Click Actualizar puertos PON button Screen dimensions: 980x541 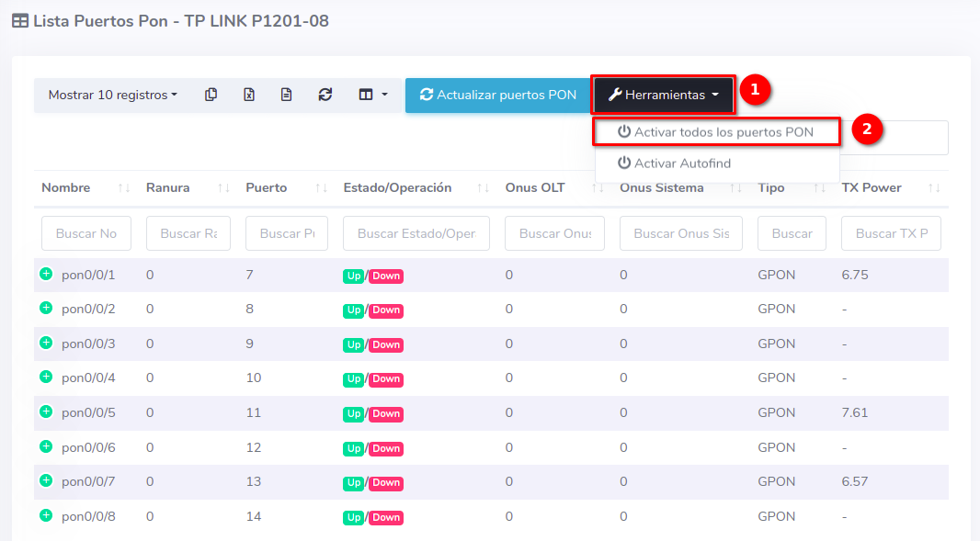(x=497, y=95)
